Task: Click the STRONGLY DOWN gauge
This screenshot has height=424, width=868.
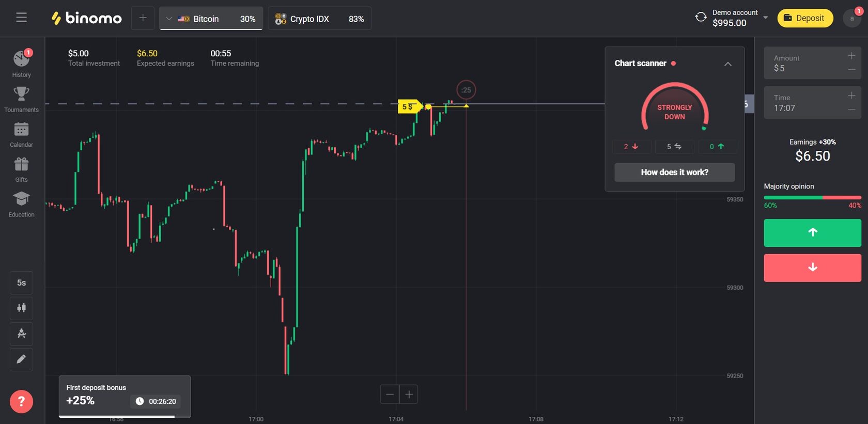Action: (x=674, y=107)
